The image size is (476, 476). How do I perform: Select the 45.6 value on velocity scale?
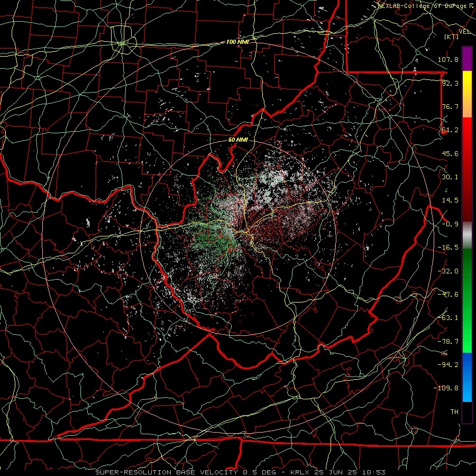click(x=450, y=153)
